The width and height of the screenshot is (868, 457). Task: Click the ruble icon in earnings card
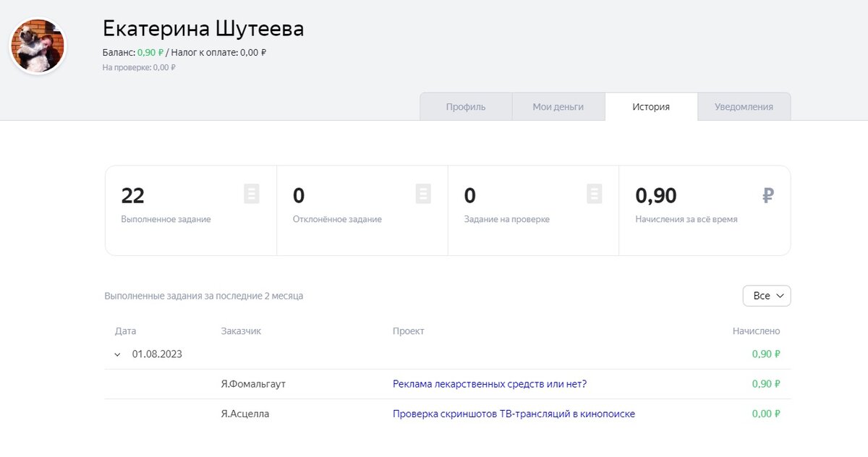click(x=768, y=195)
